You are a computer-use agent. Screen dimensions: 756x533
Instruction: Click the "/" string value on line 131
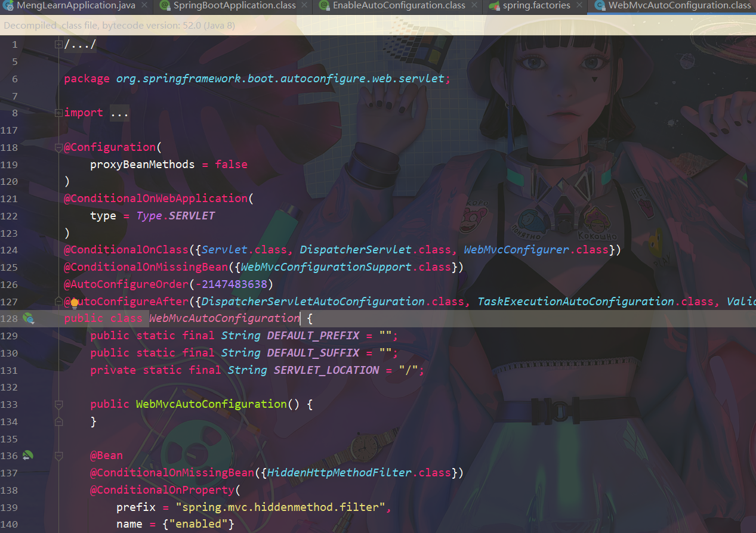(409, 370)
